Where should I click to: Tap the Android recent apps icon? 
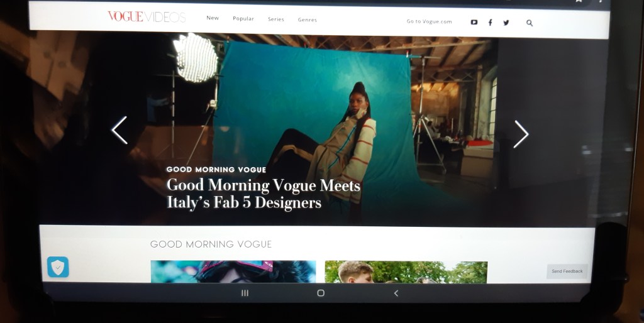(x=245, y=293)
